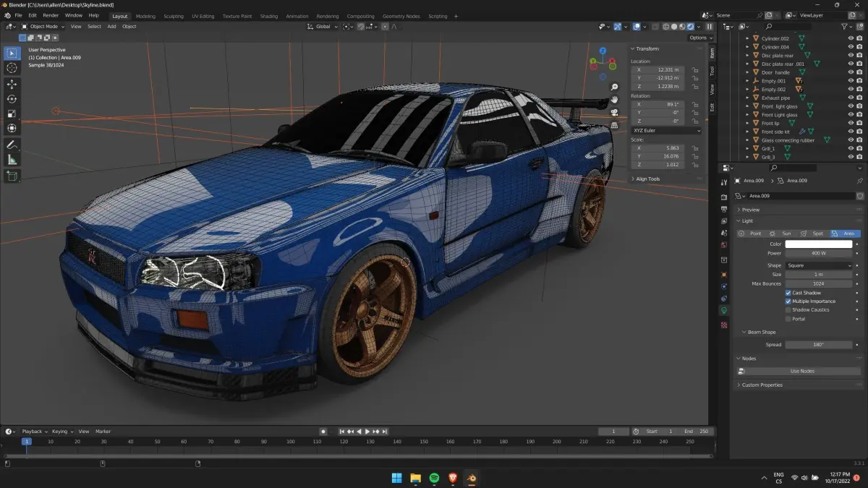Image resolution: width=868 pixels, height=488 pixels.
Task: Expand the Front side kit outliner item
Action: tap(748, 132)
